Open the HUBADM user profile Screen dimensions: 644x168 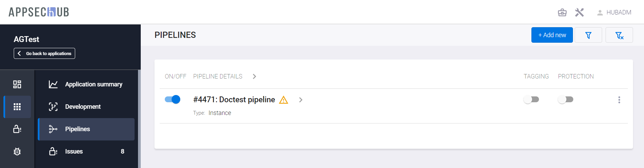coord(614,13)
